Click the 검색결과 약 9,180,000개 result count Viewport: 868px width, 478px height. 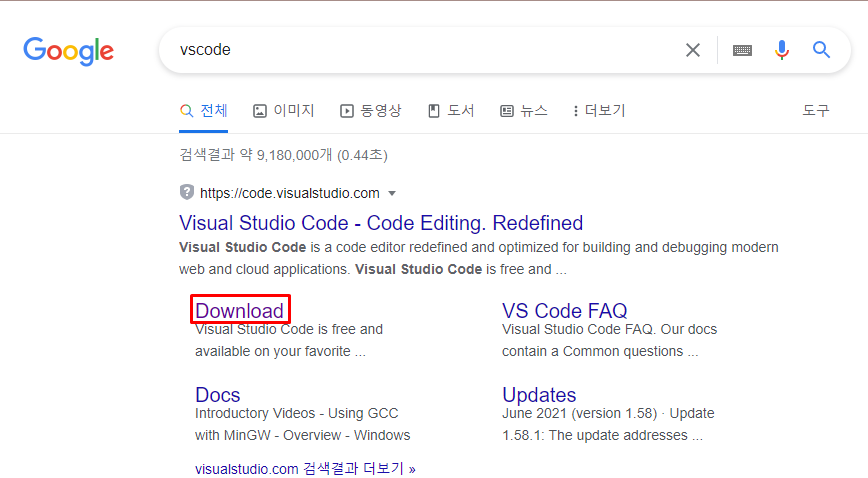[x=283, y=155]
